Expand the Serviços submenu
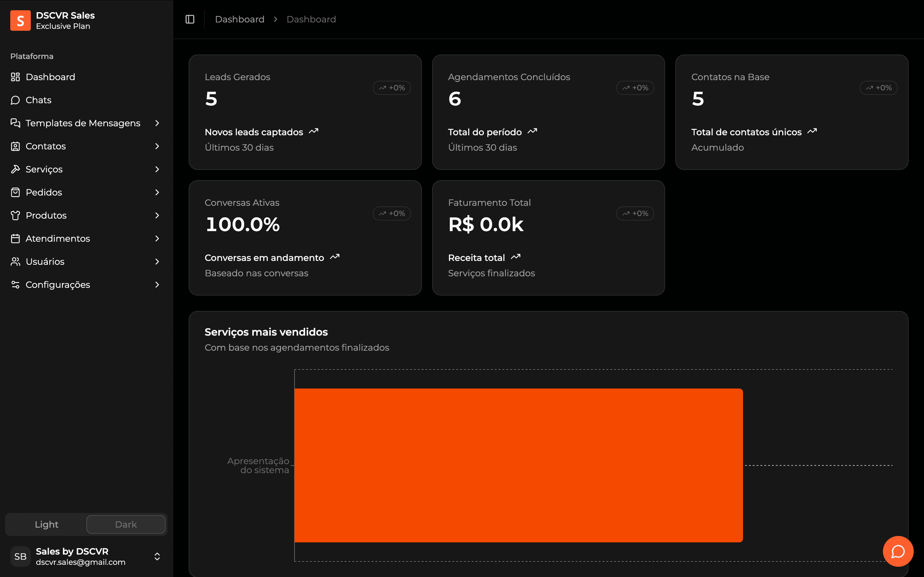Screen dimensions: 924x577 (x=157, y=169)
